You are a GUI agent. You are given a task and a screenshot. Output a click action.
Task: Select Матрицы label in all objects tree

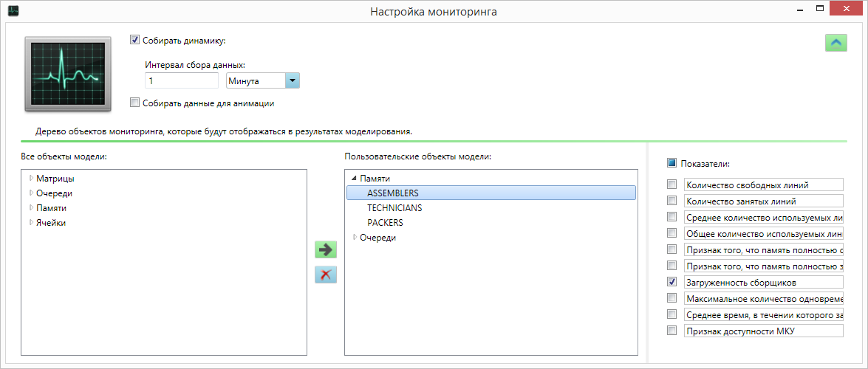tap(55, 179)
